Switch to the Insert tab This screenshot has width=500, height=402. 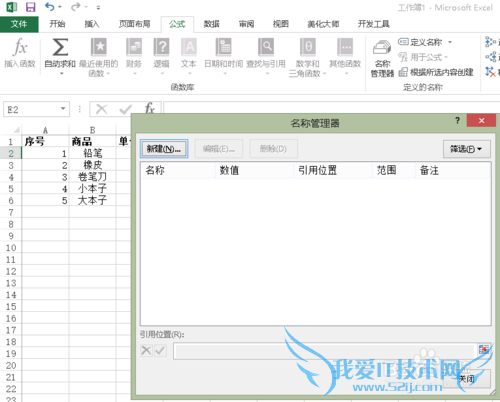pos(92,24)
